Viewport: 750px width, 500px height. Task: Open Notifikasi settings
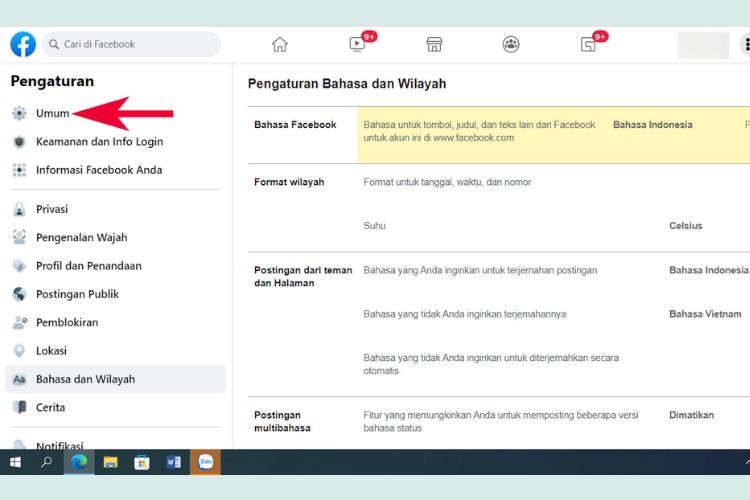click(60, 445)
